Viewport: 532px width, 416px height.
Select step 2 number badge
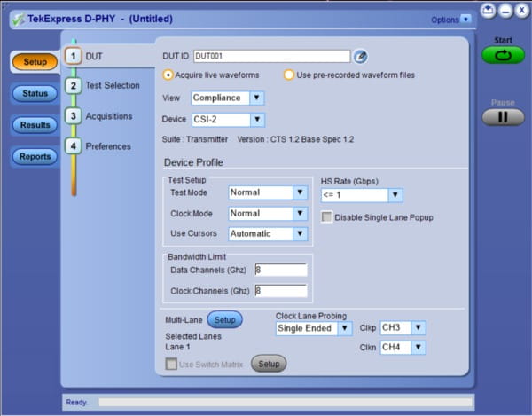point(74,85)
